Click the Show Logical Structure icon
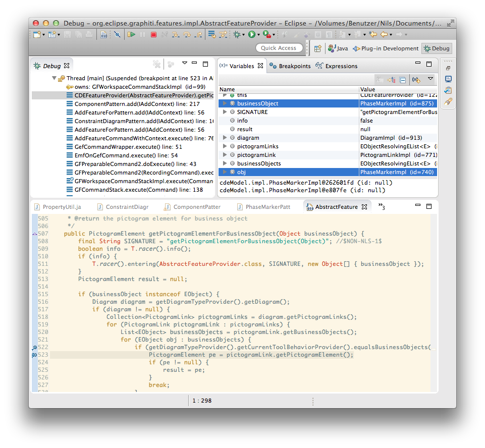485x448 pixels. coord(391,80)
